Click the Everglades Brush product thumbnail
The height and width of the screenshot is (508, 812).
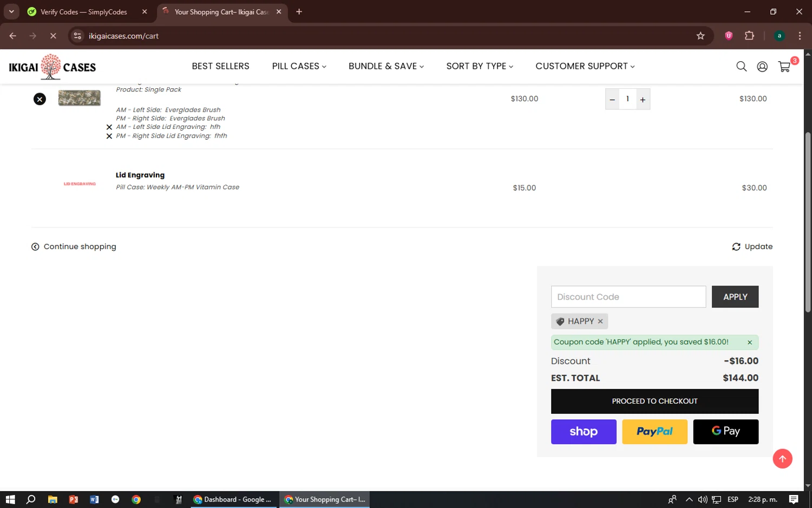coord(80,98)
